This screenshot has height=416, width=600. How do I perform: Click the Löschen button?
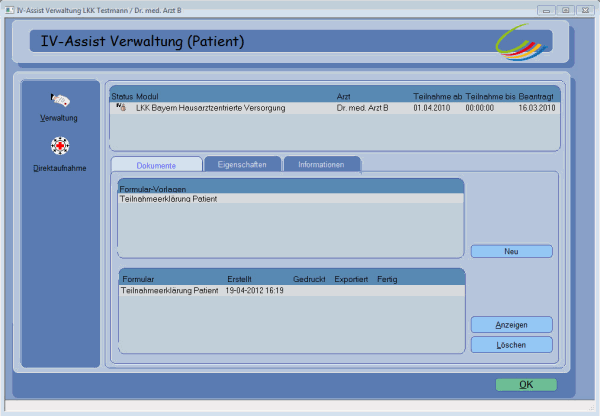click(512, 345)
